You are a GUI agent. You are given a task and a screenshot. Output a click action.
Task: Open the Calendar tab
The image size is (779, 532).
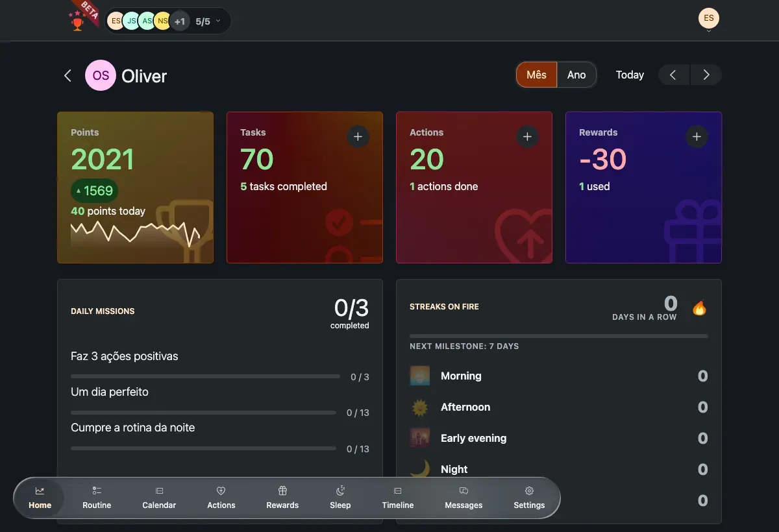159,498
